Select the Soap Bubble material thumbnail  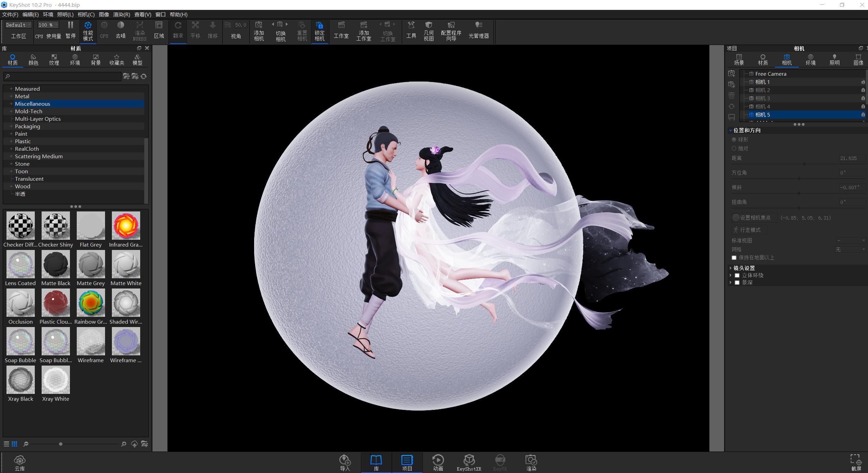point(20,341)
